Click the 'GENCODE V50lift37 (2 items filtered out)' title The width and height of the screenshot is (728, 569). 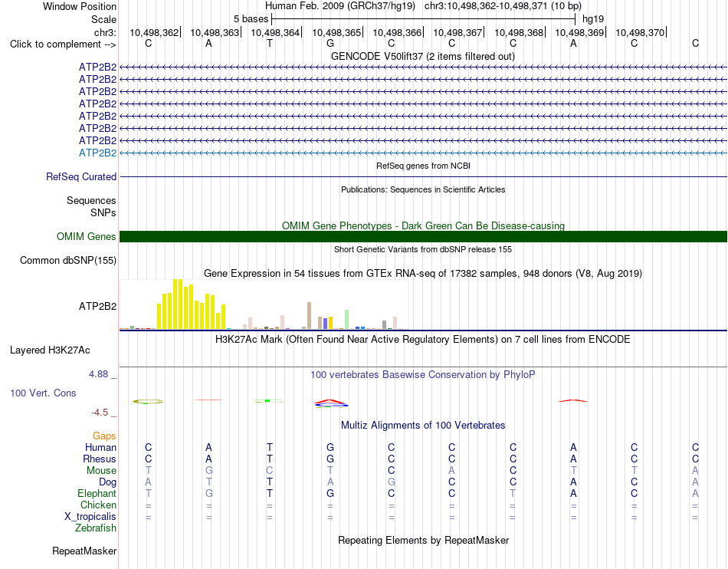coord(423,56)
